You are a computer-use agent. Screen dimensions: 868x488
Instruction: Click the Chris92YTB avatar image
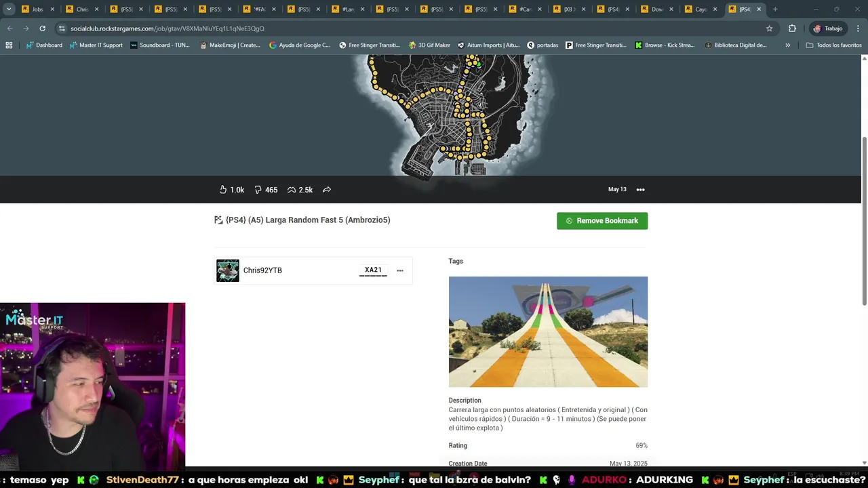(228, 270)
